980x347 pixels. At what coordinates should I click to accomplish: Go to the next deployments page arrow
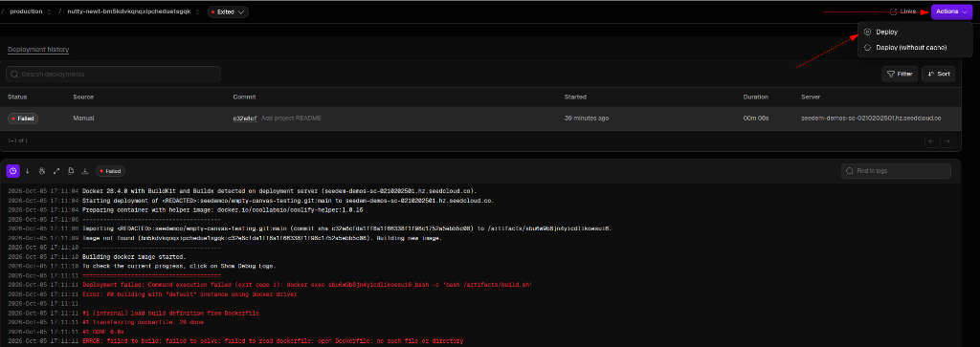coord(947,141)
